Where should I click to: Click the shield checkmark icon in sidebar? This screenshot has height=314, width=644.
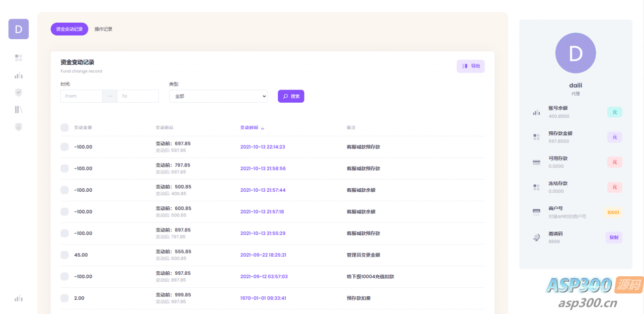click(19, 93)
